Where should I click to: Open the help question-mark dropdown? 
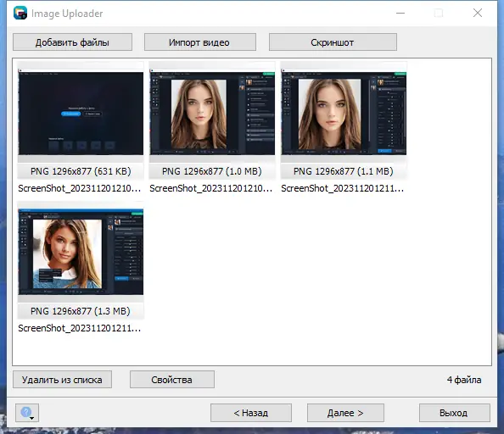coord(27,413)
